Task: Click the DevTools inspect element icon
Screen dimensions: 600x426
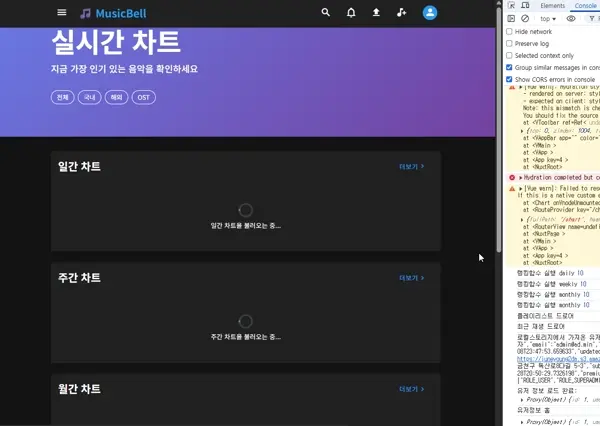Action: tap(511, 6)
